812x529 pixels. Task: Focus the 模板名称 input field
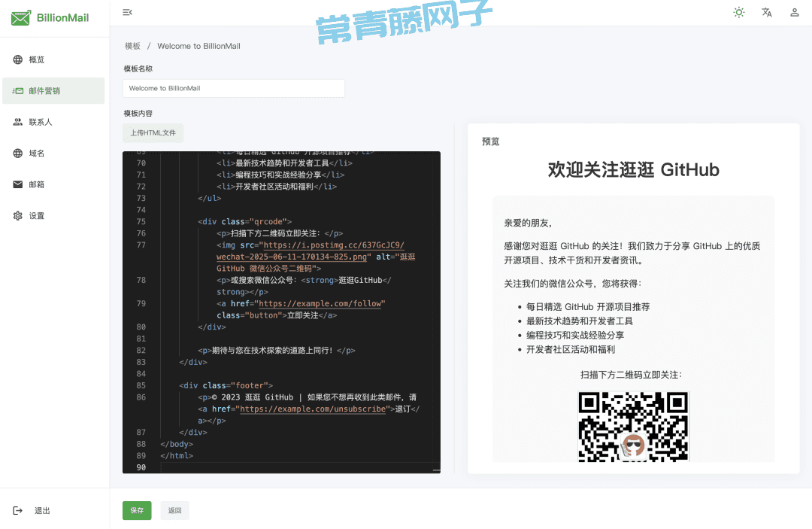click(x=233, y=88)
